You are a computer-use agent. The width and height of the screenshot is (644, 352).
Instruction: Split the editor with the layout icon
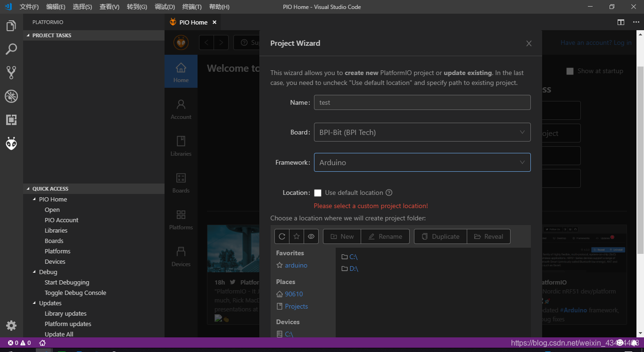pos(621,22)
